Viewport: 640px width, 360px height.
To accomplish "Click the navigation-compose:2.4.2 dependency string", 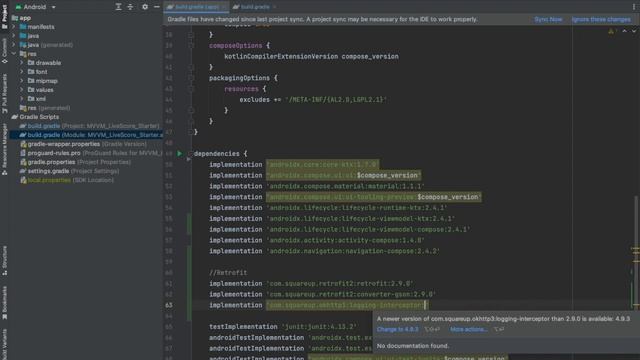I will (353, 251).
